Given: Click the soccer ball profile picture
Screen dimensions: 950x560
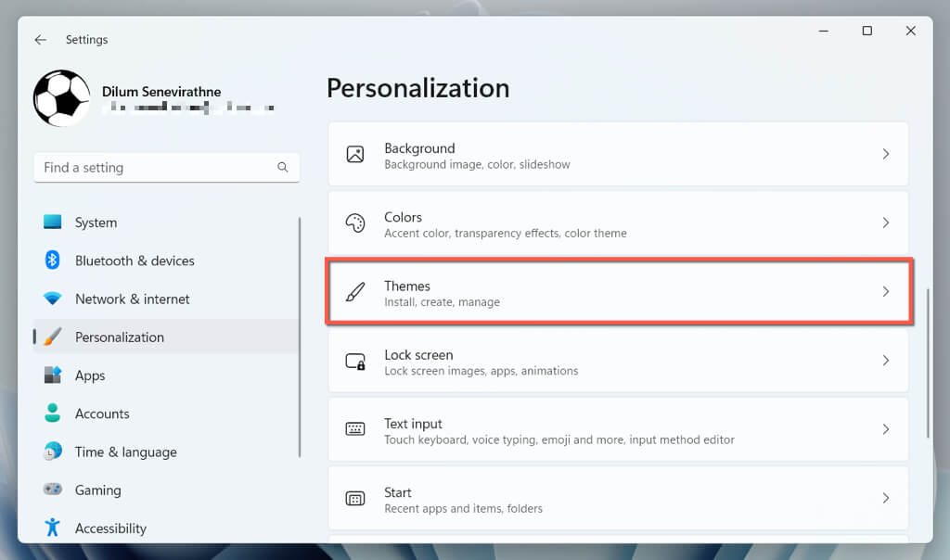Looking at the screenshot, I should 61,98.
